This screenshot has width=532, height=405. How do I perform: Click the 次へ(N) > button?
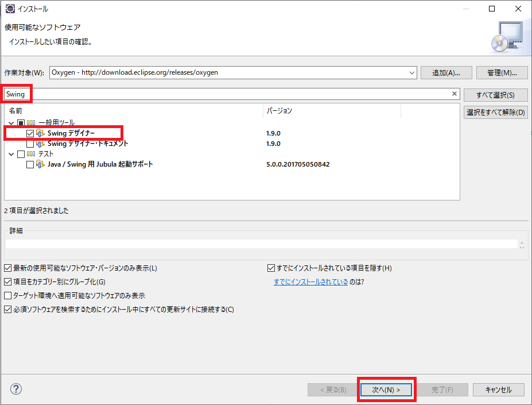(x=386, y=389)
